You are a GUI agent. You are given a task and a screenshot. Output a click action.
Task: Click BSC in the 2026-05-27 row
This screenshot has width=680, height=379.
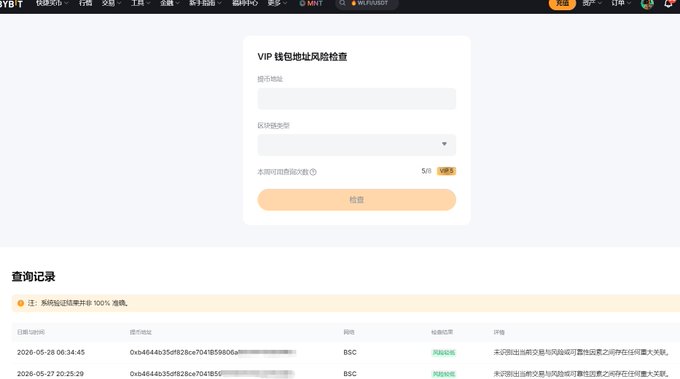click(x=350, y=373)
